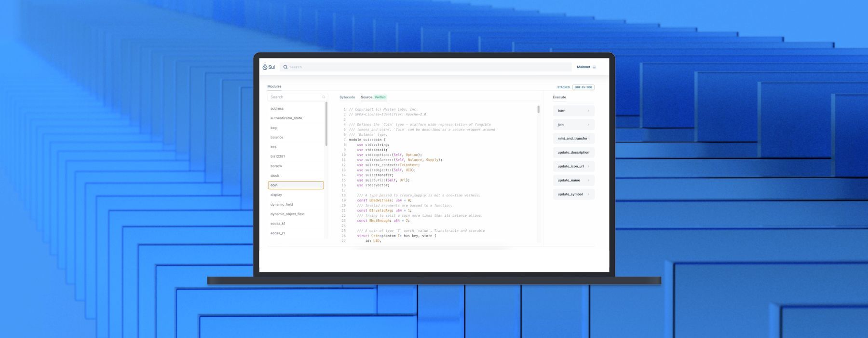Expand the update_icon_url function

coord(574,166)
